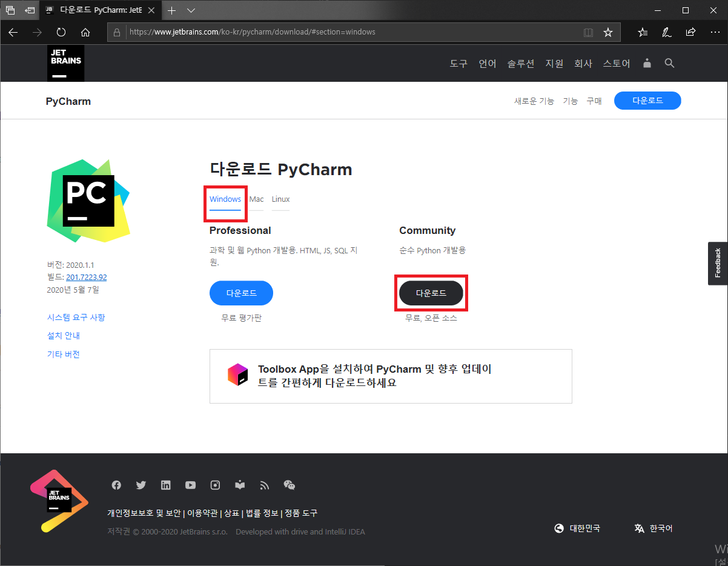Click the PyCharm title link
Image resolution: width=728 pixels, height=566 pixels.
pos(68,101)
